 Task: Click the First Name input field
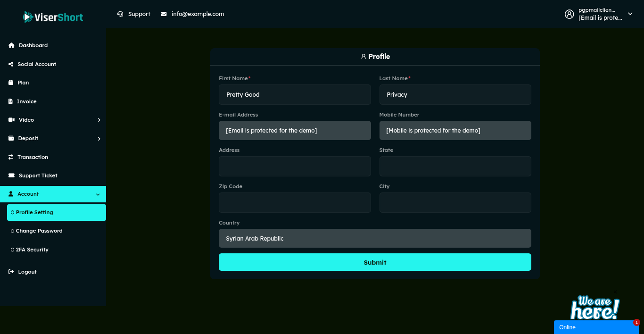pos(295,94)
